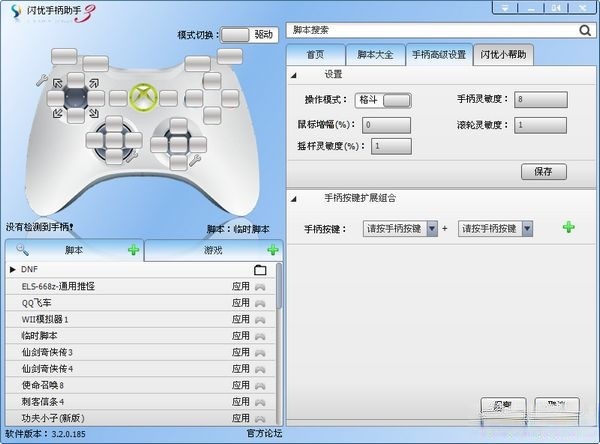Viewport: 600px width, 444px height.
Task: Select the up-left diagonal D-pad arrow
Action: pos(58,83)
